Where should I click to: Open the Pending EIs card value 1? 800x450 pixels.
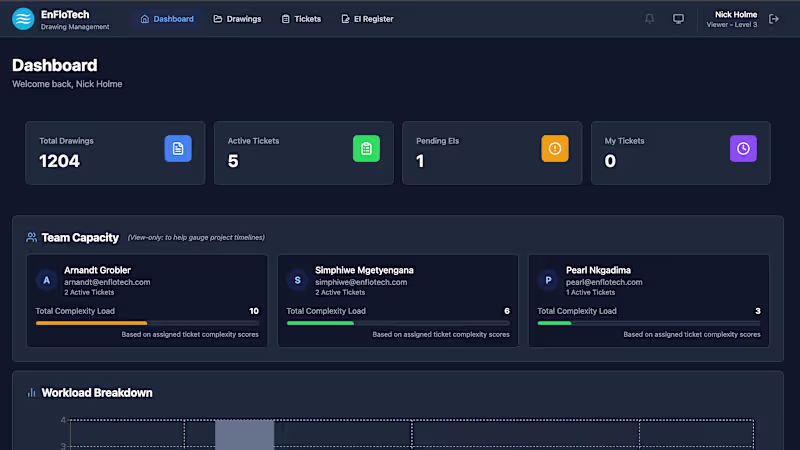click(x=492, y=153)
